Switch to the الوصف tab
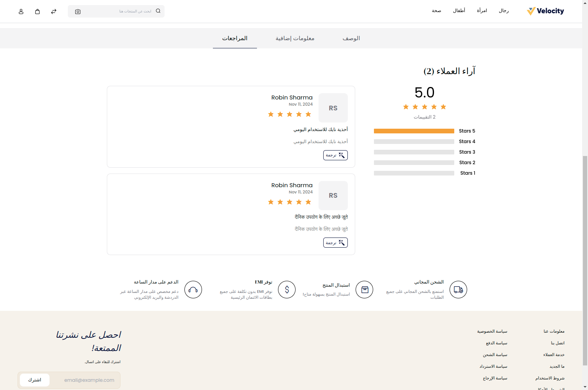This screenshot has width=588, height=390. point(351,38)
